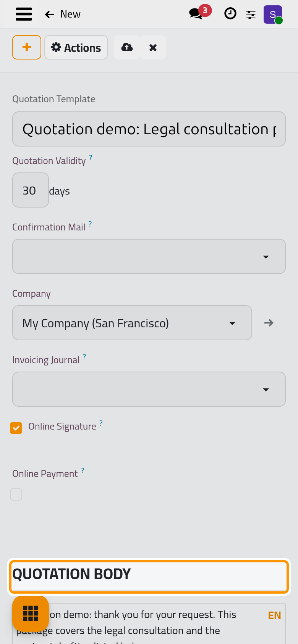
Task: Open the Actions menu
Action: 76,47
